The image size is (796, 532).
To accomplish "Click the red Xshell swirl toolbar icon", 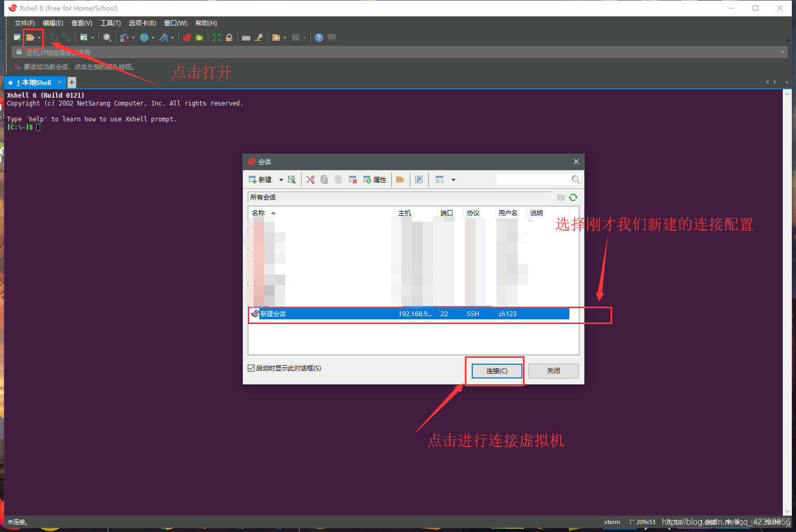I will tap(186, 37).
